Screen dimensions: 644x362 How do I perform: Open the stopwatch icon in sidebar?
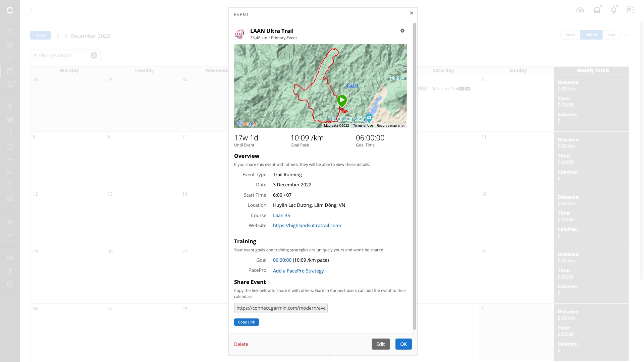pos(10,146)
